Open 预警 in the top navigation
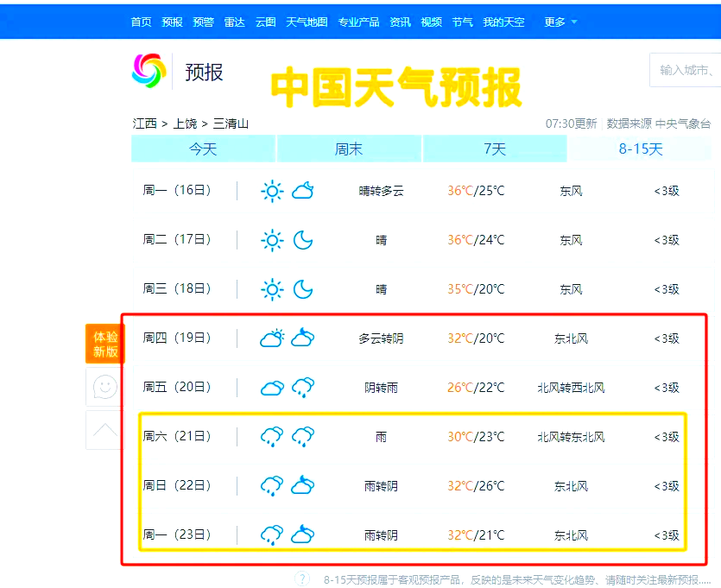The width and height of the screenshot is (721, 588). click(x=203, y=22)
